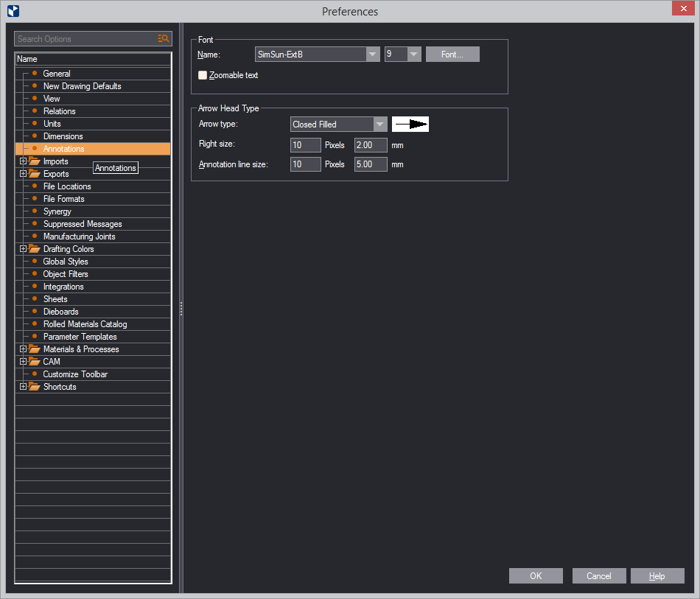Confirm preferences with OK button
Viewport: 700px width, 599px height.
click(x=536, y=575)
